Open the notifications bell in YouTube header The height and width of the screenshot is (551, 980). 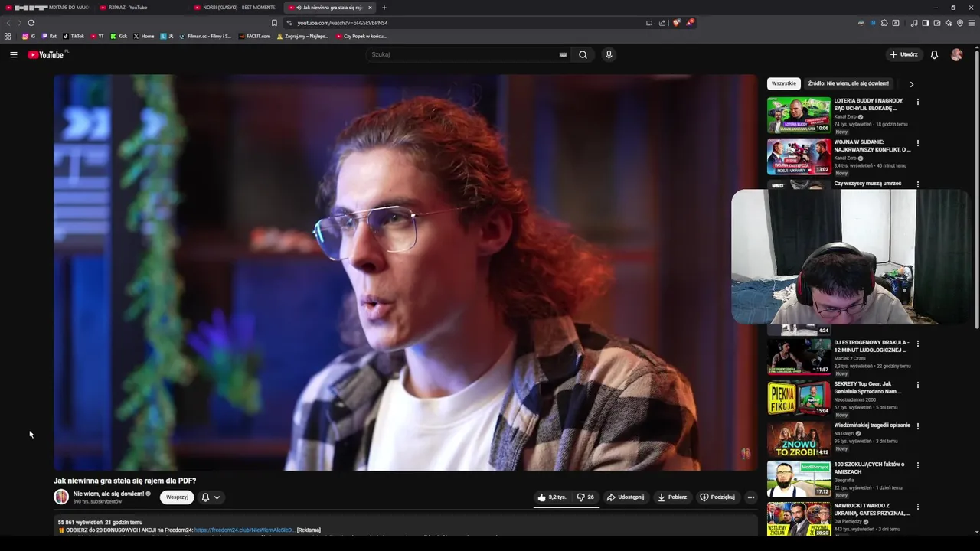934,54
